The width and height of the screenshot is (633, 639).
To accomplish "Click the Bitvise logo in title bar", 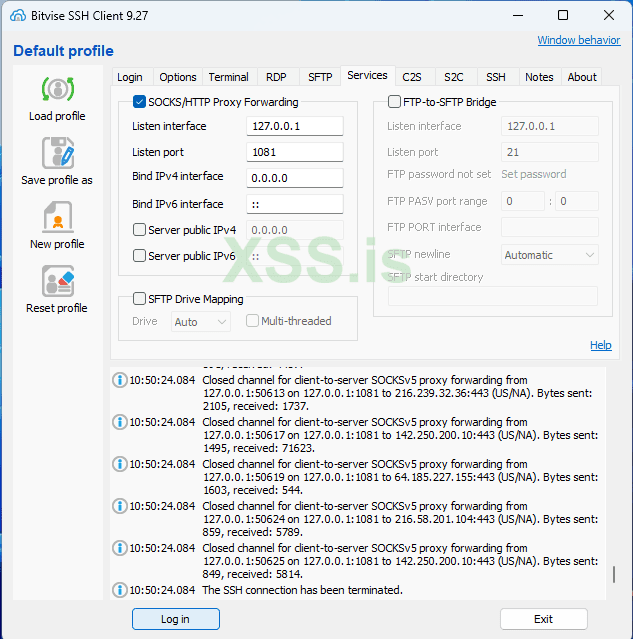I will pyautogui.click(x=17, y=16).
